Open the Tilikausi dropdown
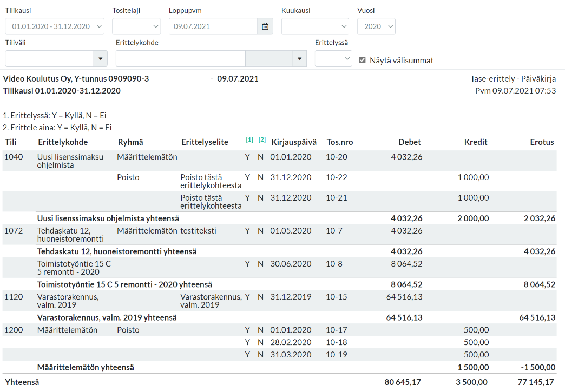The width and height of the screenshot is (565, 392). [x=55, y=26]
